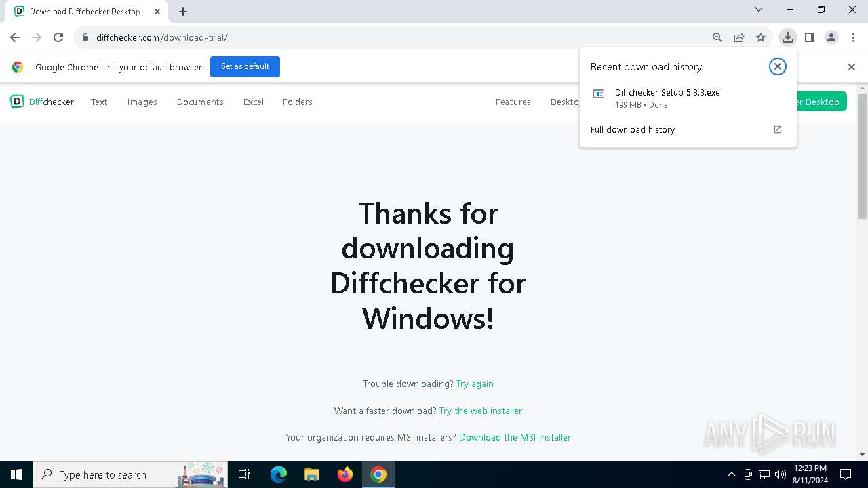Dismiss the default browser notification bar
This screenshot has height=488, width=868.
tap(852, 67)
